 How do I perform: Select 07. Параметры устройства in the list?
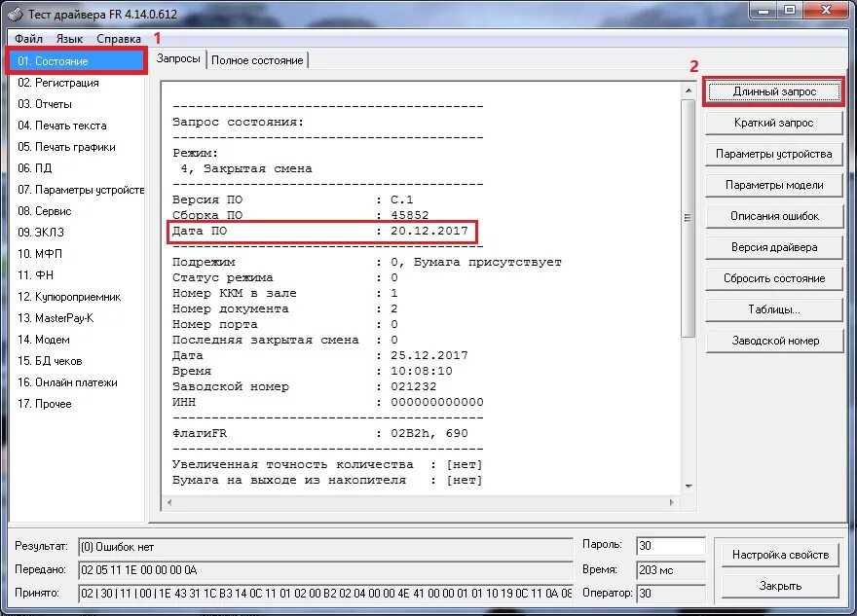coord(80,190)
